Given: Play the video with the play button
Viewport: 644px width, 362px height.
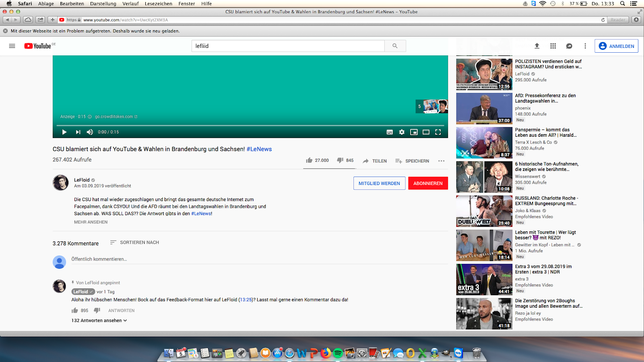Looking at the screenshot, I should (x=64, y=132).
